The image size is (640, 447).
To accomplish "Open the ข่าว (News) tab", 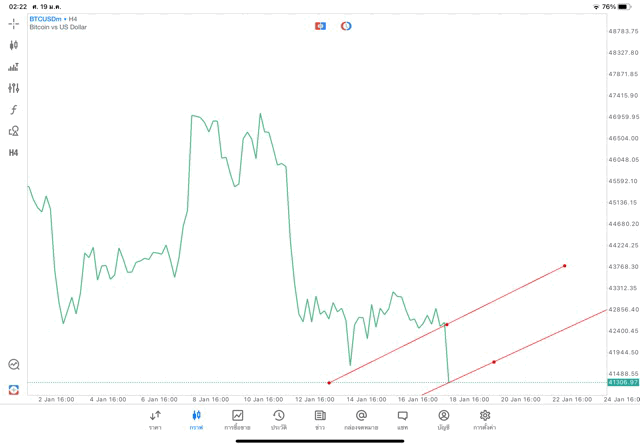I will point(320,419).
